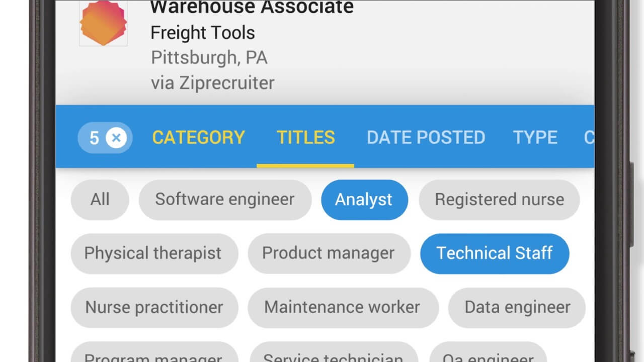Deselect the Analyst title chip
Viewport: 644px width, 362px height.
(x=364, y=200)
